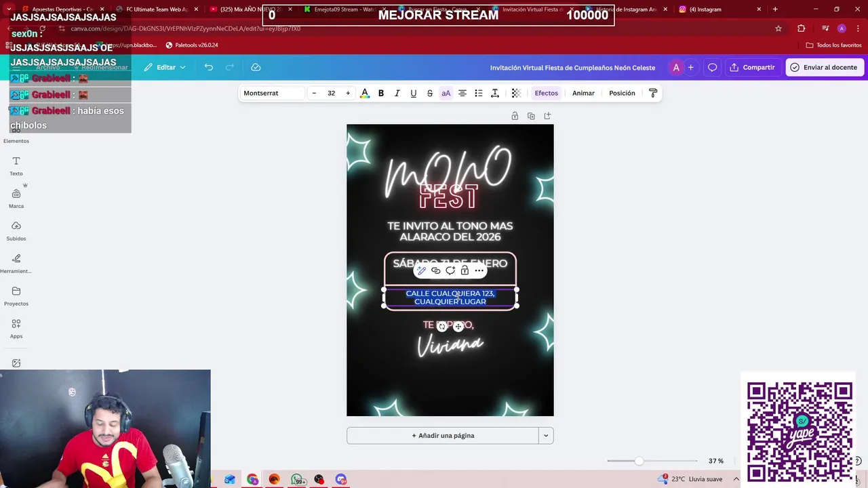
Task: Toggle strikethrough formatting
Action: point(430,93)
